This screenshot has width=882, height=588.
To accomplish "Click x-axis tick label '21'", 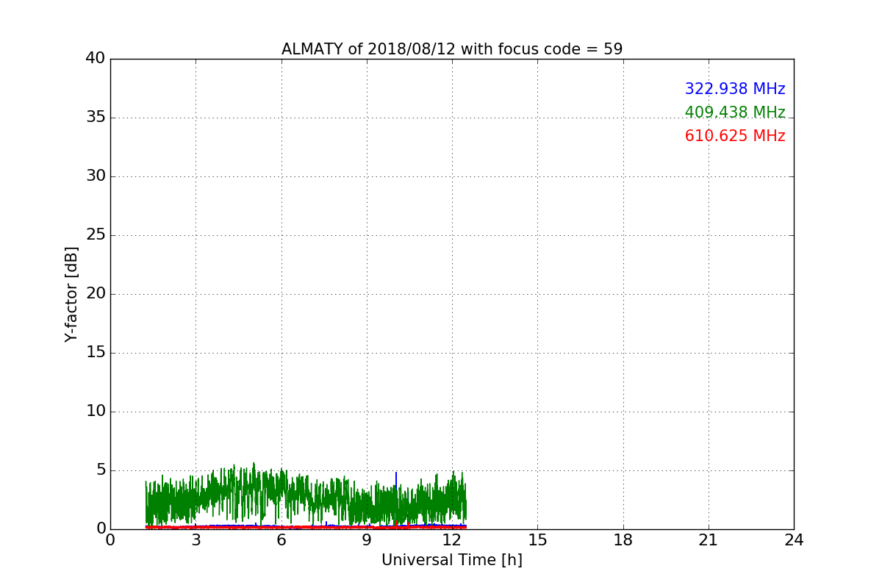I will 709,540.
